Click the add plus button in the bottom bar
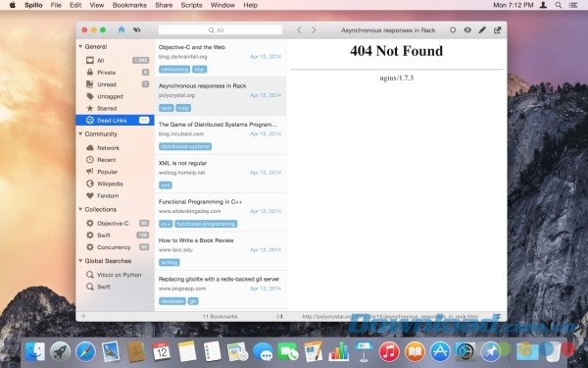Screen dimensions: 588x368 83,316
